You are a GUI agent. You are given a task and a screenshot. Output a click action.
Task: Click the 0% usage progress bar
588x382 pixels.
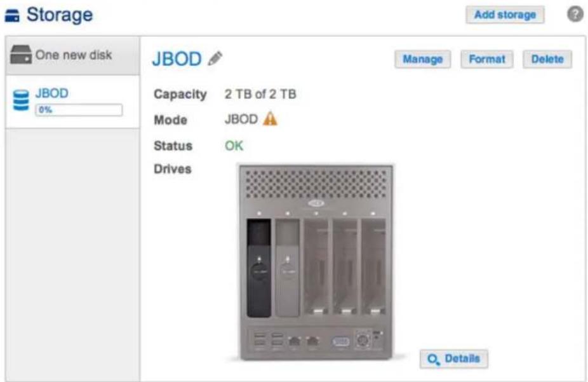[79, 110]
